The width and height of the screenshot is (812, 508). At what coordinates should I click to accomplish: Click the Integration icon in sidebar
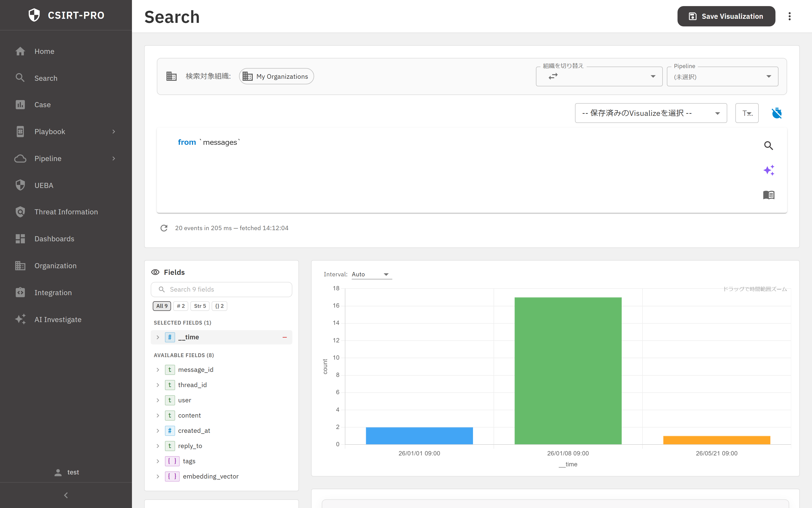point(20,293)
